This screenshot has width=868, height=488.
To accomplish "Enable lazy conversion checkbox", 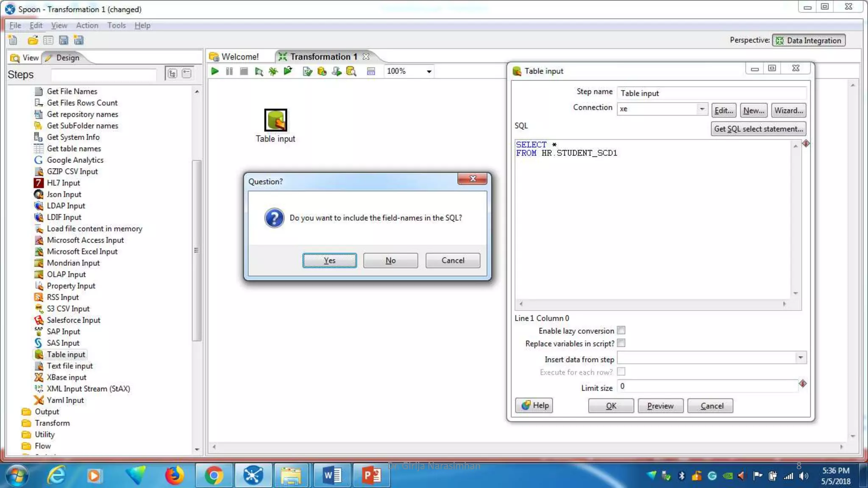I will [x=621, y=330].
